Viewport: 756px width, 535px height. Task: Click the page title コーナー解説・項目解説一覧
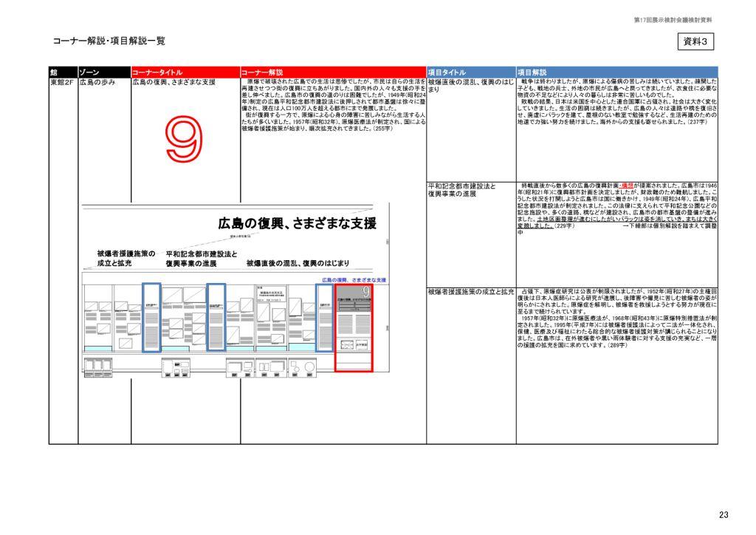(x=109, y=41)
